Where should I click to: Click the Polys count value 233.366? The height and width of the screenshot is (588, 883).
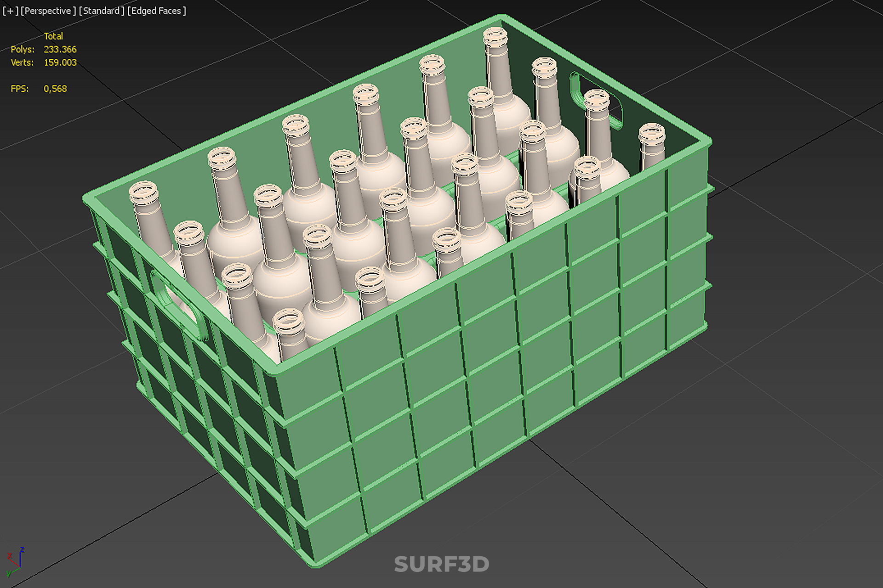point(60,49)
